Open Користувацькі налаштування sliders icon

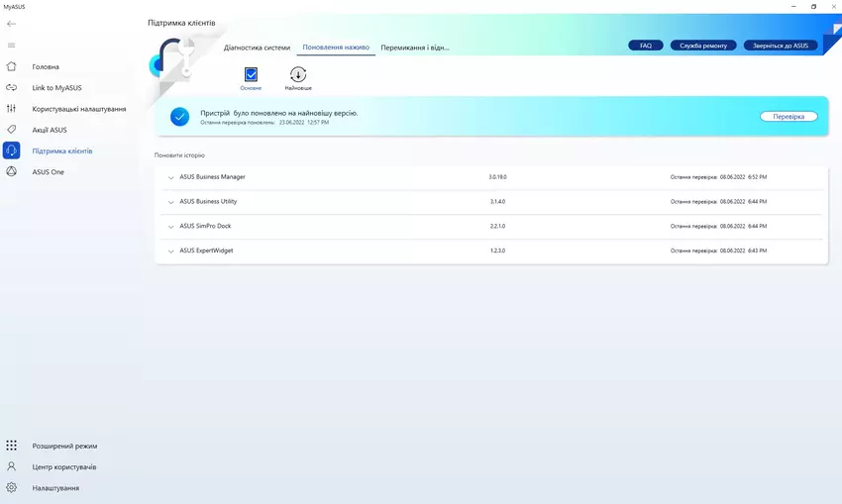[12, 108]
